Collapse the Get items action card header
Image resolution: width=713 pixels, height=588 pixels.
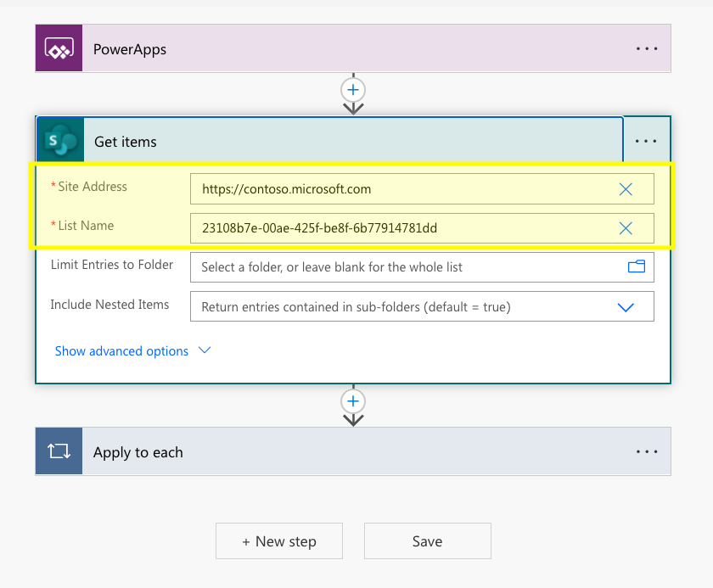coord(255,140)
